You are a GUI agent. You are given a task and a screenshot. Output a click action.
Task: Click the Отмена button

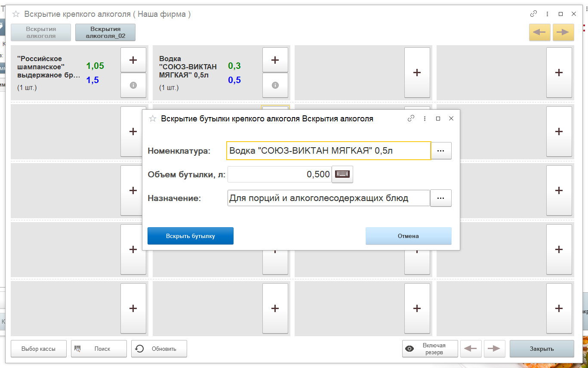pos(408,236)
